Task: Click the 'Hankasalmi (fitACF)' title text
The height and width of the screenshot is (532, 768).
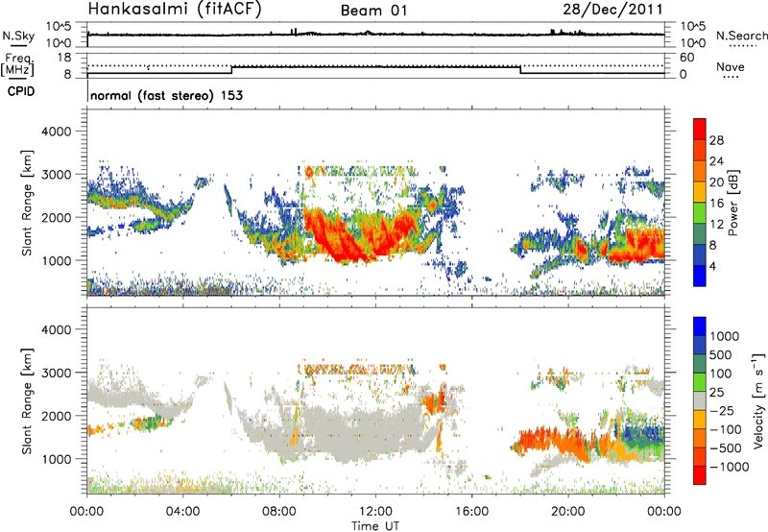Action: 175,9
